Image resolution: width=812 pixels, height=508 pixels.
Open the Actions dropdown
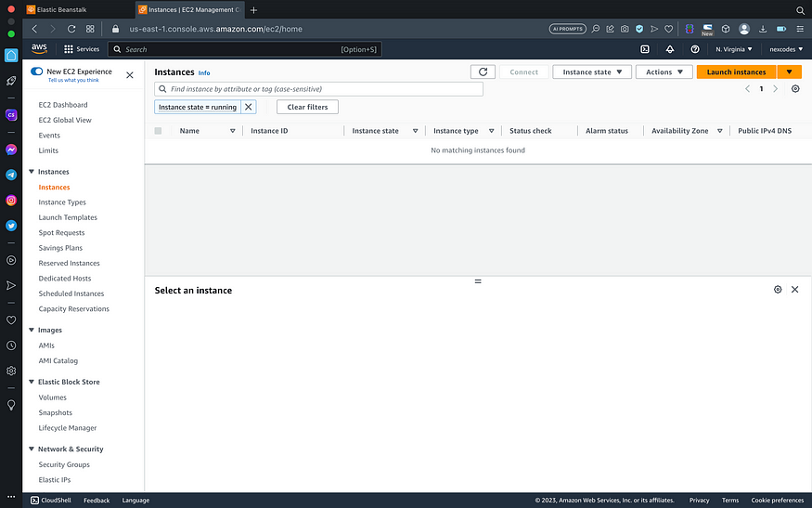point(664,72)
